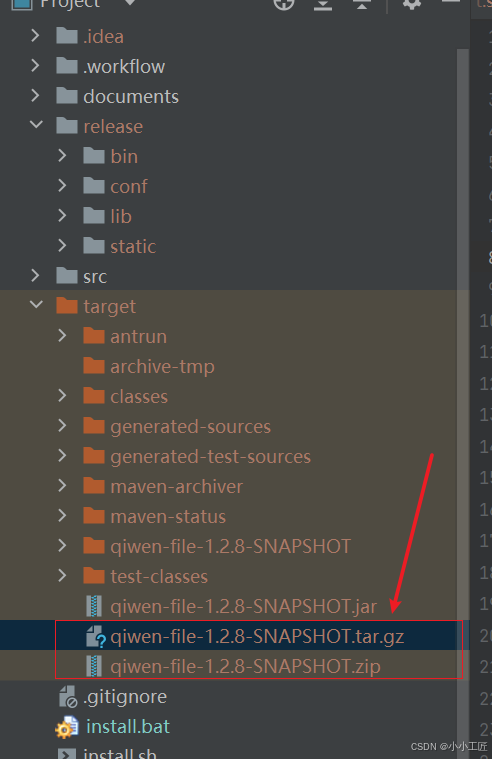Screen dimensions: 492x759
Task: Expand the generated-sources folder
Action: (62, 425)
